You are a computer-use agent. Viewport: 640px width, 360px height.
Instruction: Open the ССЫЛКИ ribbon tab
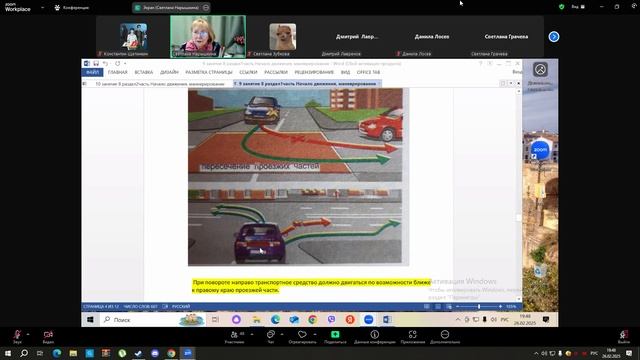click(x=248, y=72)
